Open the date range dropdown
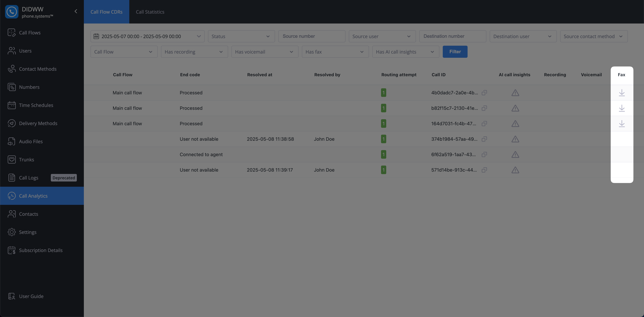Screen dimensions: 644x317 pos(148,36)
